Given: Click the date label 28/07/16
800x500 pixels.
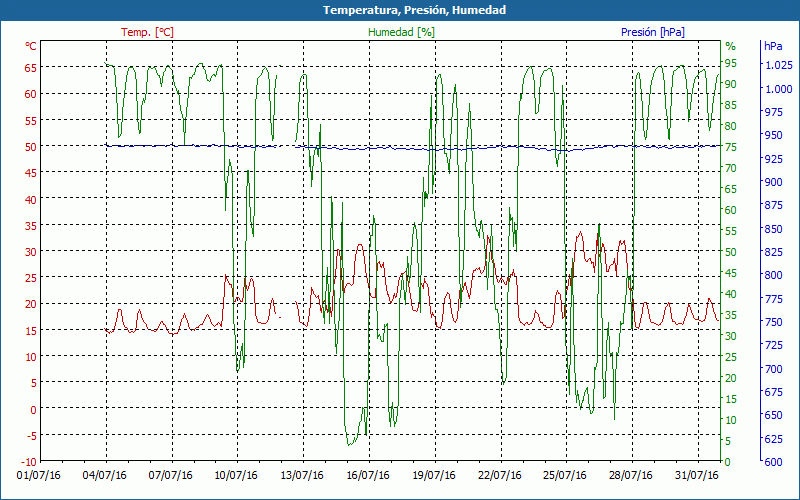Looking at the screenshot, I should pos(631,475).
